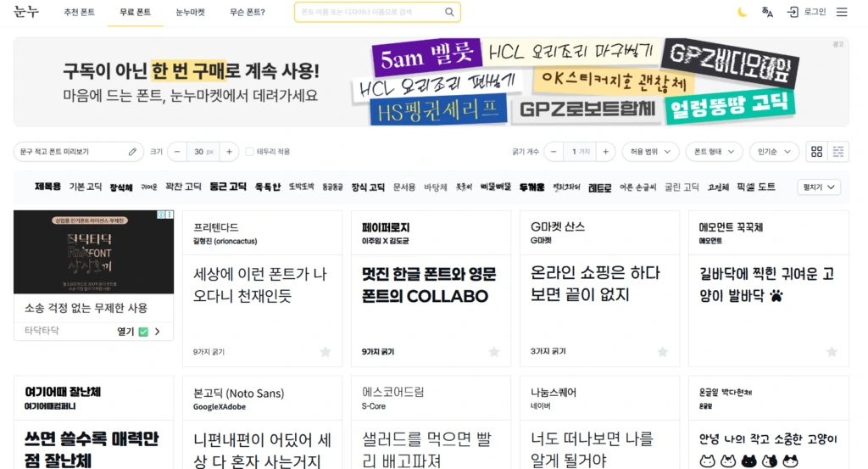Open 폰트 형태 dropdown
The height and width of the screenshot is (469, 868).
pyautogui.click(x=714, y=152)
